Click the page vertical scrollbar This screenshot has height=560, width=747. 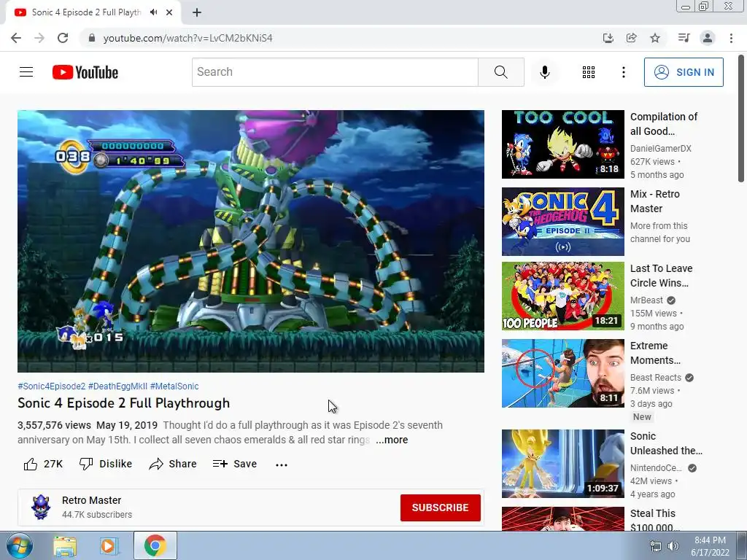click(x=741, y=119)
